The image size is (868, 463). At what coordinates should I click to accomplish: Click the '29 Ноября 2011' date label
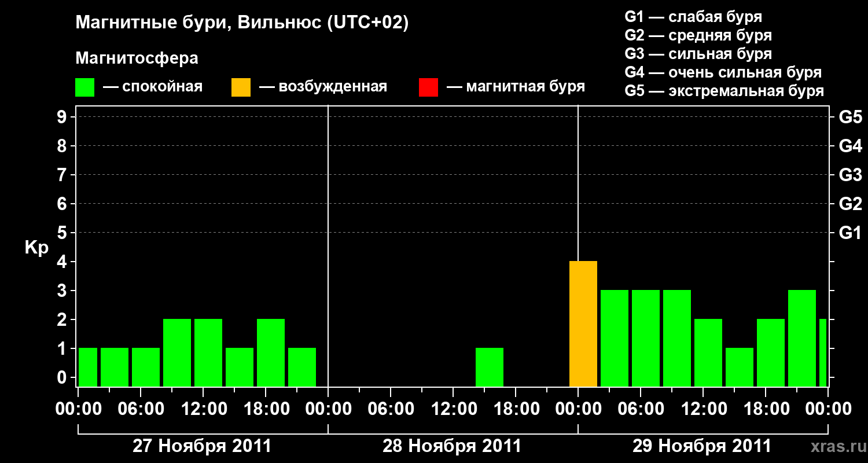click(702, 446)
